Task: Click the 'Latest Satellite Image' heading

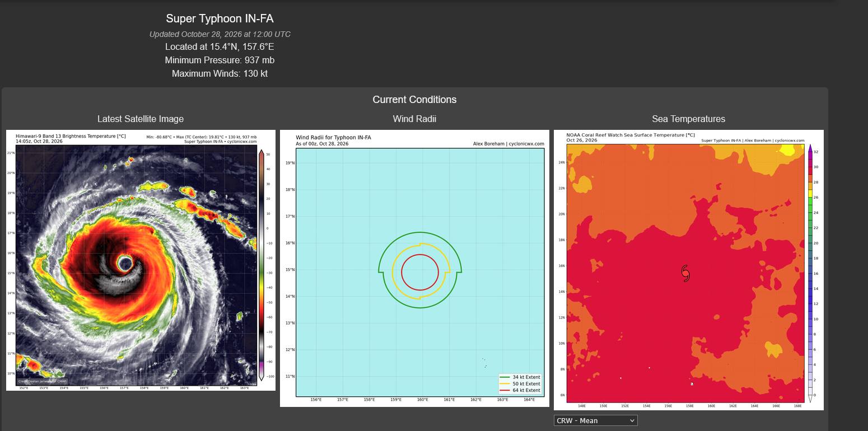Action: [x=141, y=119]
